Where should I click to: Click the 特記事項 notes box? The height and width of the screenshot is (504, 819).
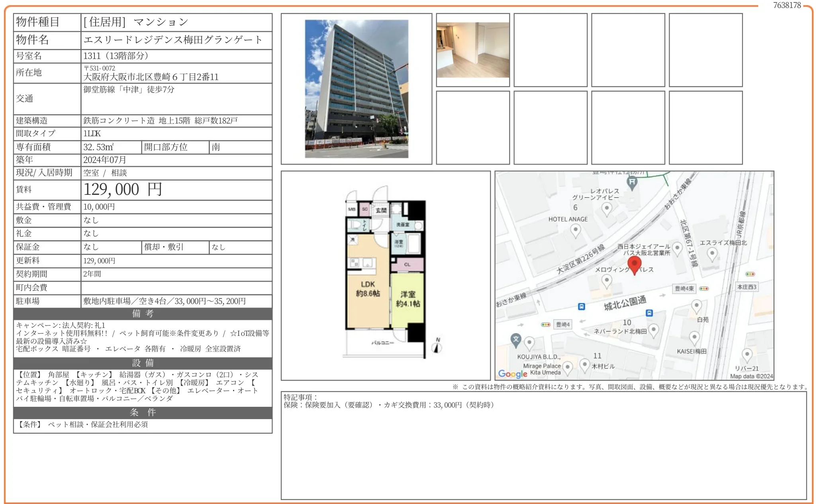click(543, 445)
